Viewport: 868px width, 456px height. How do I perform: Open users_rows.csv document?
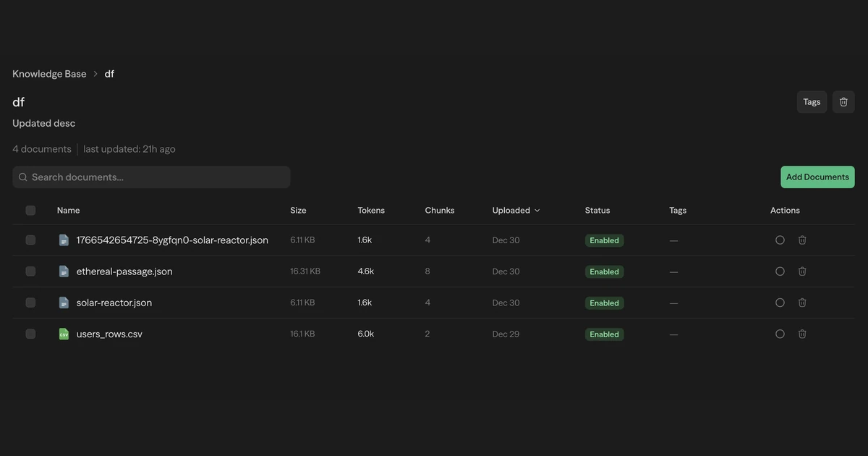pos(109,334)
